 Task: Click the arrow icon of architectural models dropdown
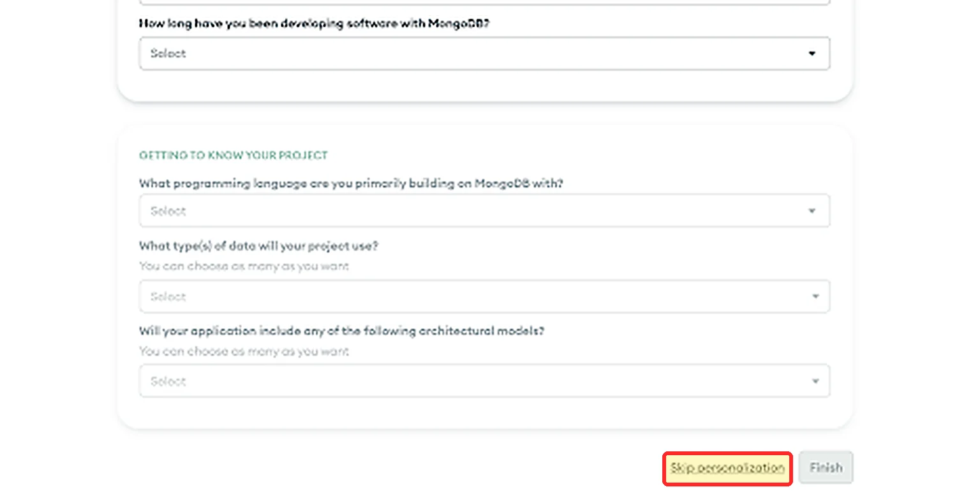[x=815, y=381]
